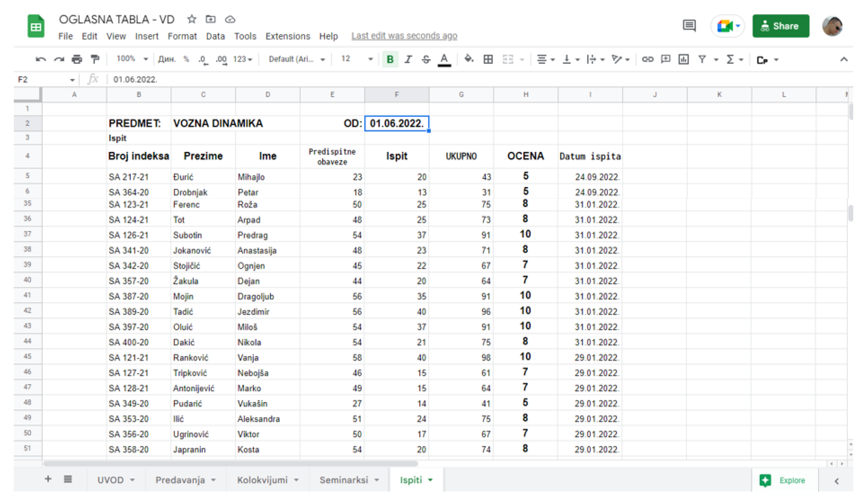Select the paint format roller icon
The image size is (868, 504).
pyautogui.click(x=95, y=60)
